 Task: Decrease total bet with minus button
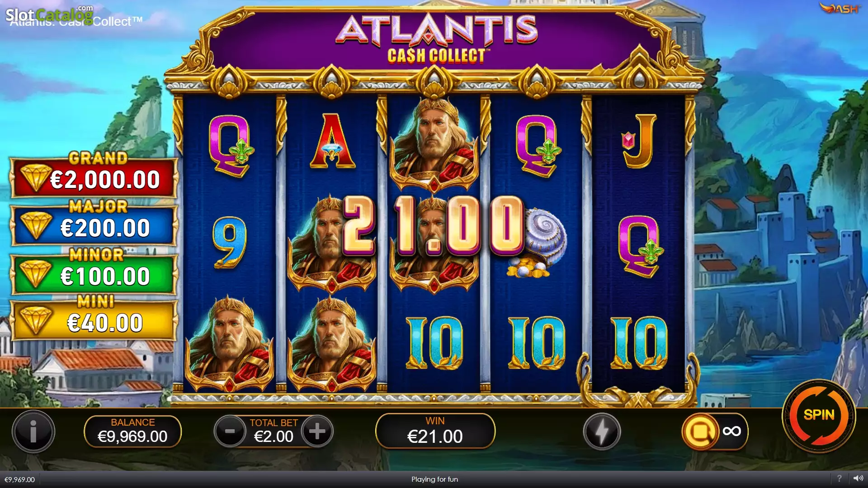point(230,431)
